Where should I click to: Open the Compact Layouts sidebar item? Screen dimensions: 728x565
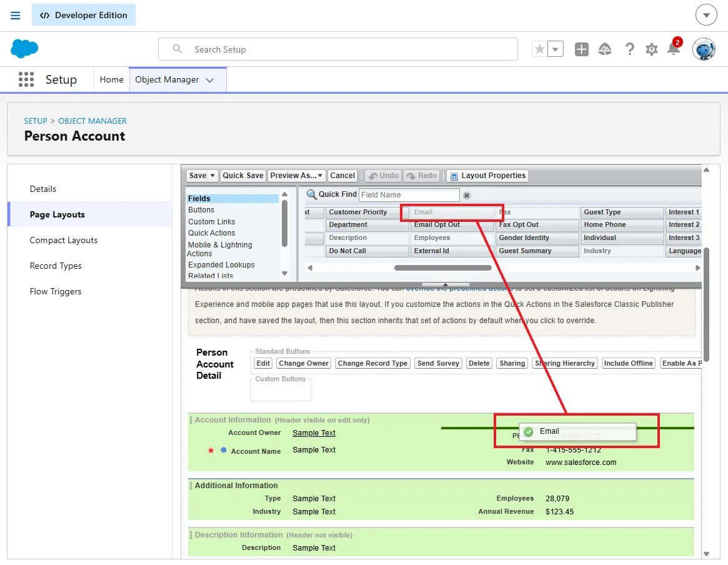point(90,240)
